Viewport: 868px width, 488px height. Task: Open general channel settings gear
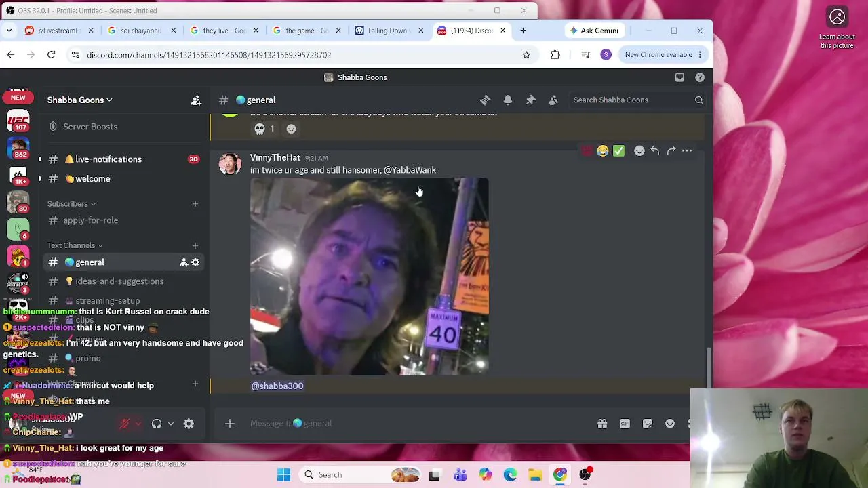(x=195, y=262)
